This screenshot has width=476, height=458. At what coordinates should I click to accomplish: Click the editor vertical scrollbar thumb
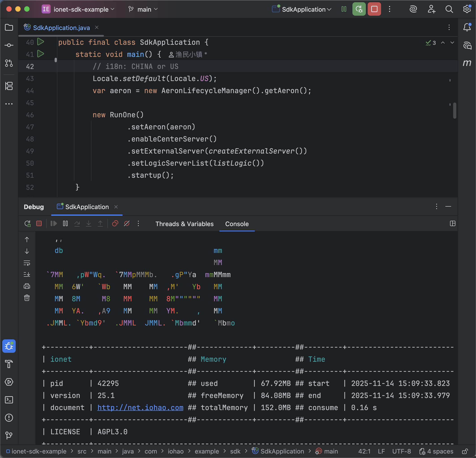pos(454,111)
